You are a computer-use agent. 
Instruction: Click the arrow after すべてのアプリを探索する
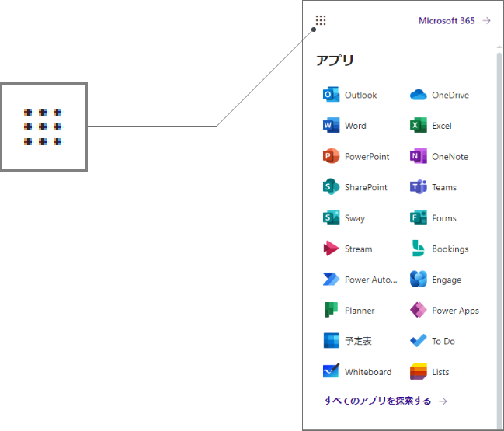tap(443, 401)
